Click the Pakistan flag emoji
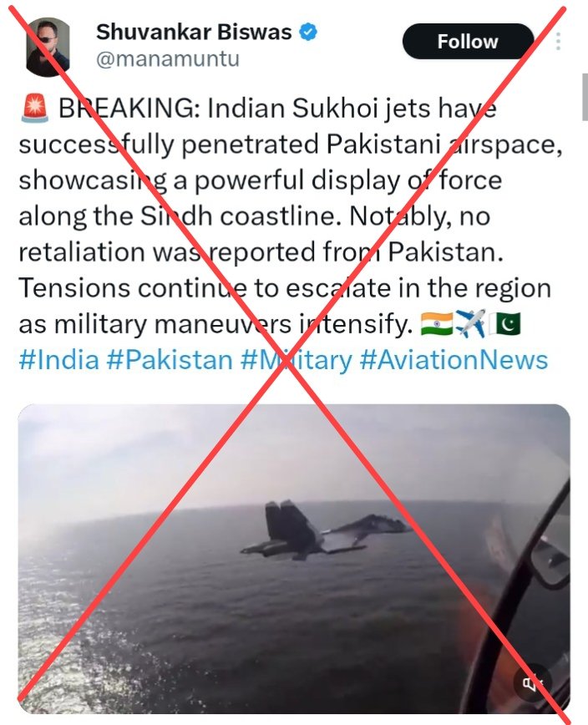Viewport: 588px width, 725px height. click(x=504, y=323)
